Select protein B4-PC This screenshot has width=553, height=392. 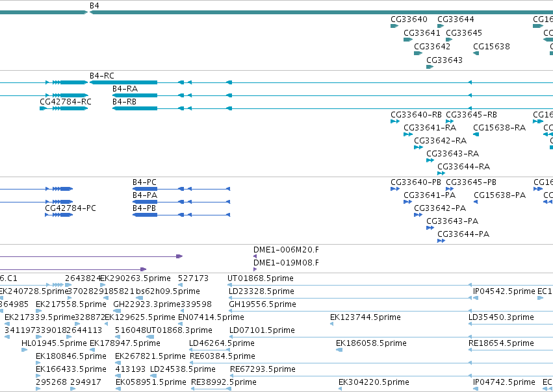click(144, 182)
